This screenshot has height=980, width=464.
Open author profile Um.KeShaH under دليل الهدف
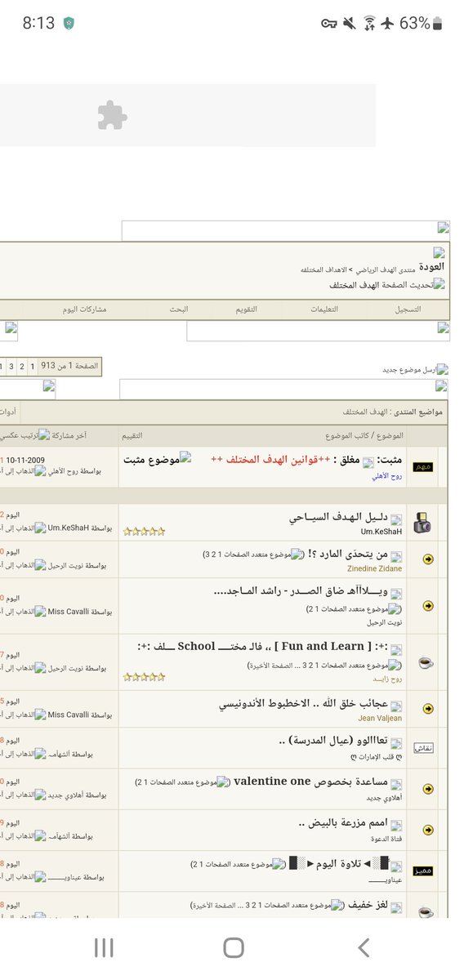pos(381,532)
